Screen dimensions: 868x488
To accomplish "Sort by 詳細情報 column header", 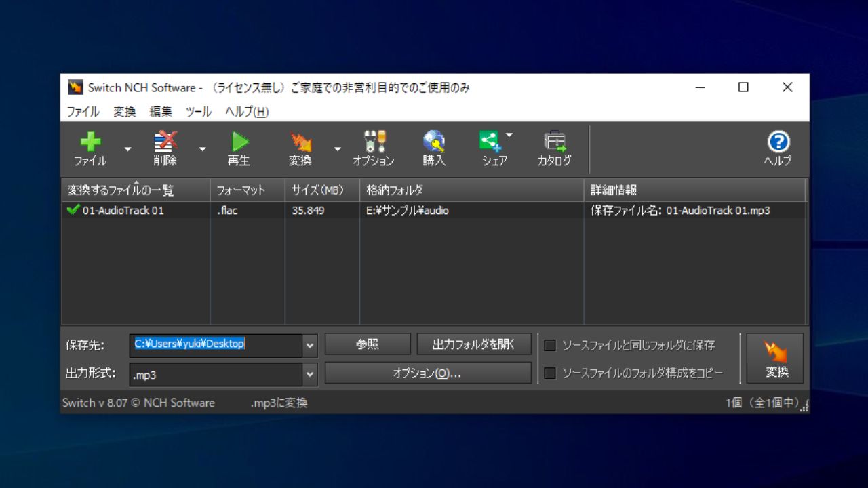I will click(695, 190).
